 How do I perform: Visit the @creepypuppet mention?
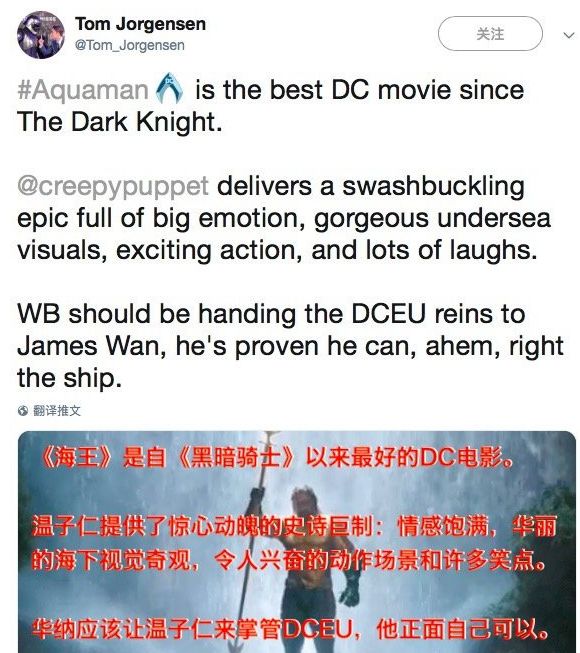tap(113, 186)
